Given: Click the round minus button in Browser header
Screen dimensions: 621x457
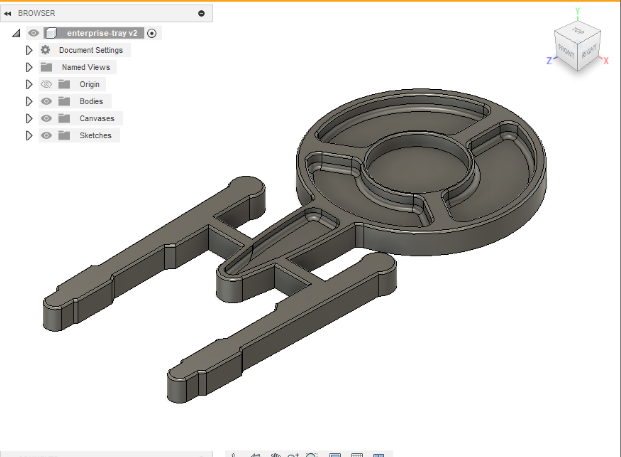Looking at the screenshot, I should [x=202, y=13].
